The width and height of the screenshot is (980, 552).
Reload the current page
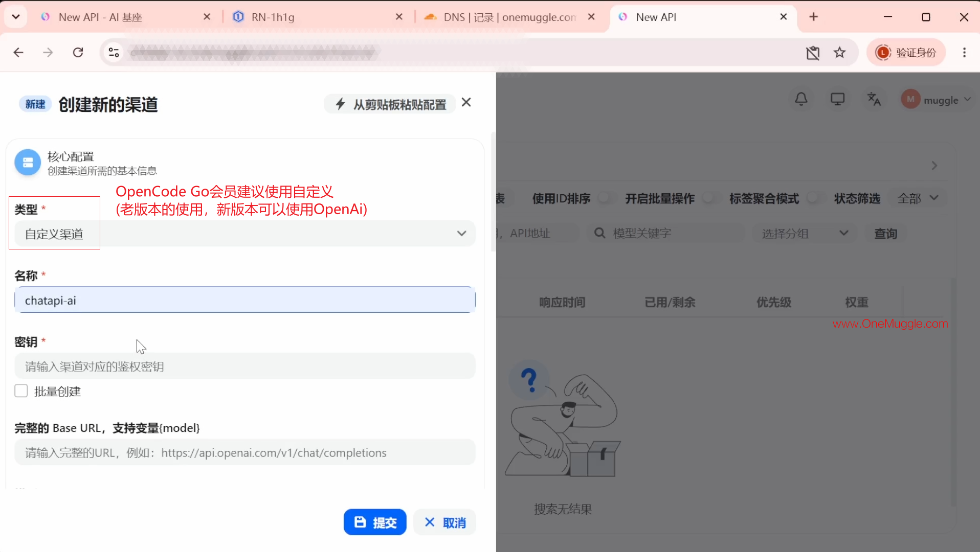[78, 52]
